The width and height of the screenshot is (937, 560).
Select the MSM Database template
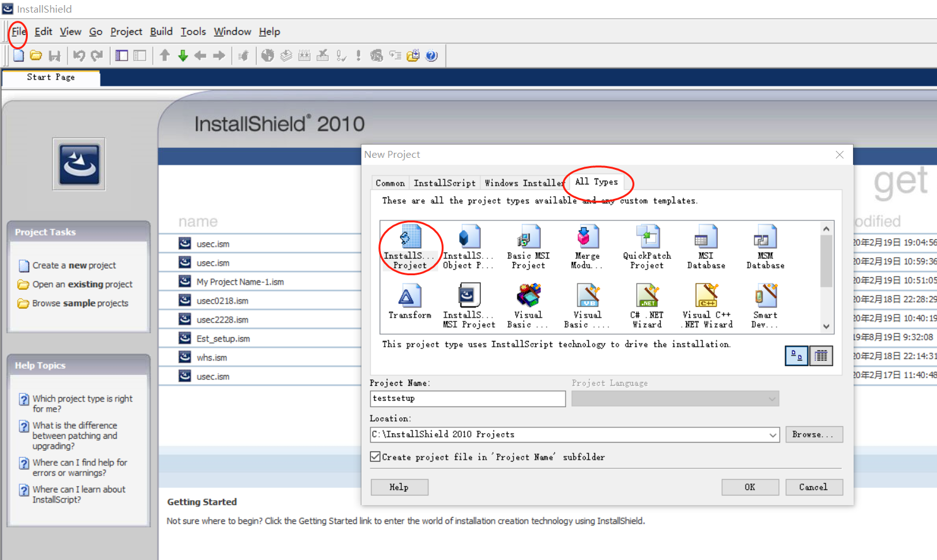click(765, 247)
